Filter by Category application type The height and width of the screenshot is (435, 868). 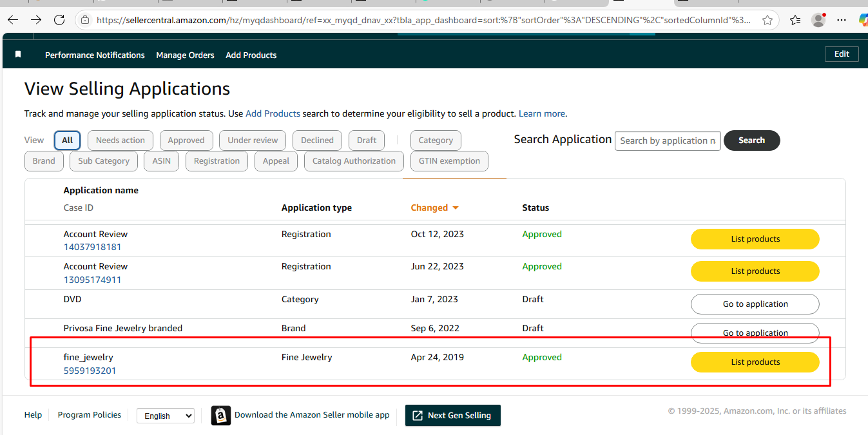point(436,140)
